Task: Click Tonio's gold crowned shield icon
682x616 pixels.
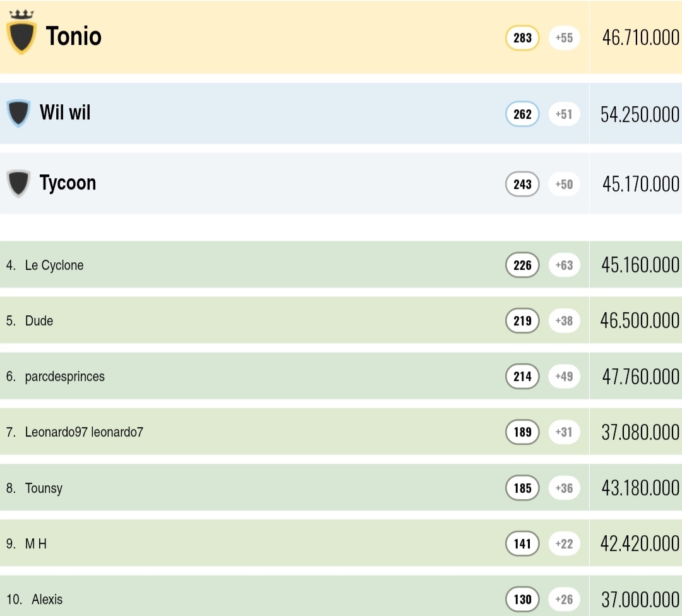Action: (21, 35)
